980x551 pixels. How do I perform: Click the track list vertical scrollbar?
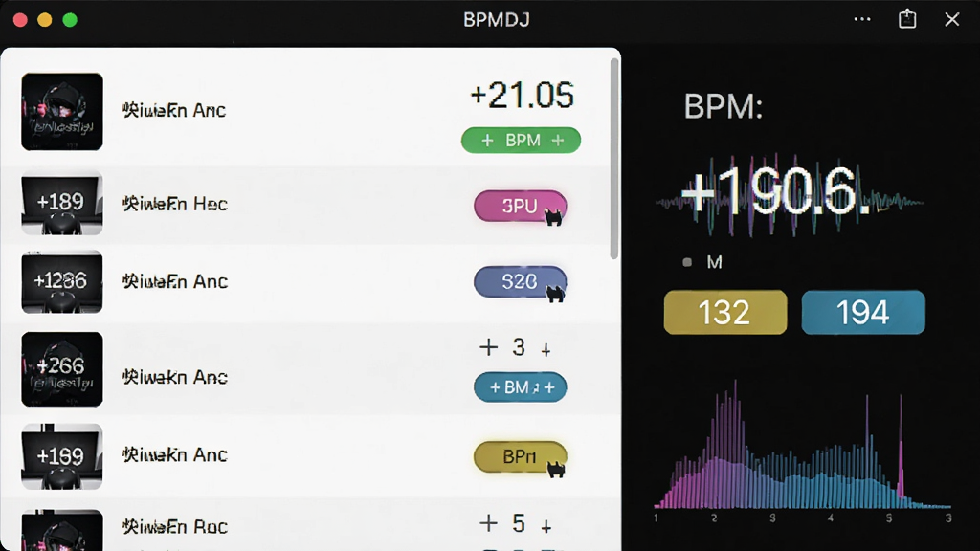point(614,159)
